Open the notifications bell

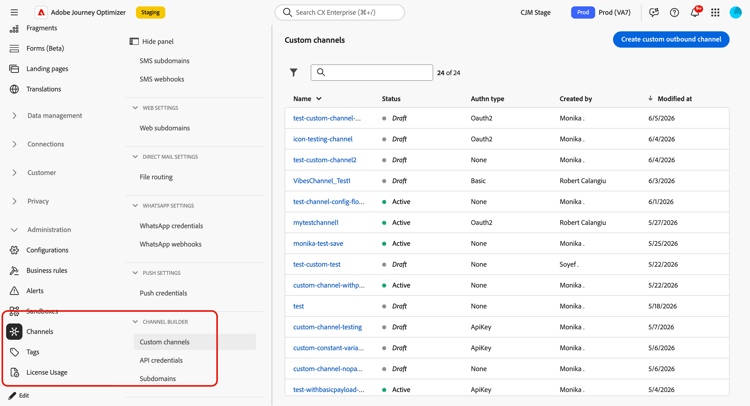[x=695, y=12]
